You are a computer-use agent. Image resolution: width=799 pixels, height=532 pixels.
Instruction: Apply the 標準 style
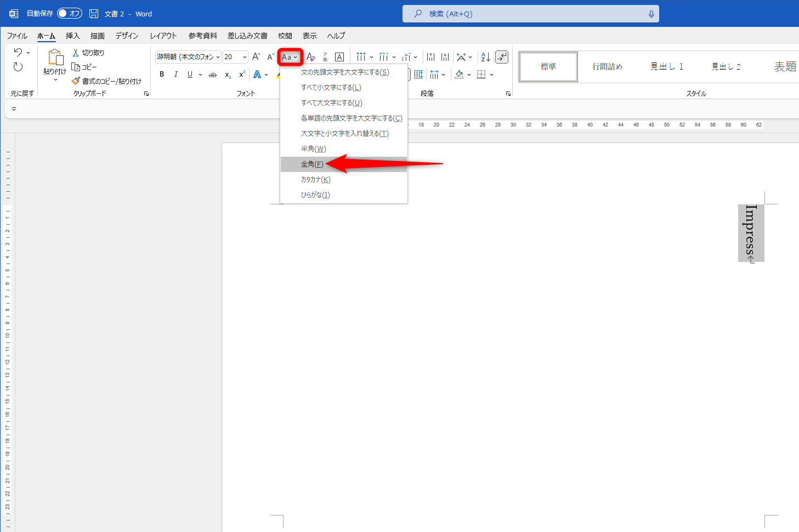point(548,67)
